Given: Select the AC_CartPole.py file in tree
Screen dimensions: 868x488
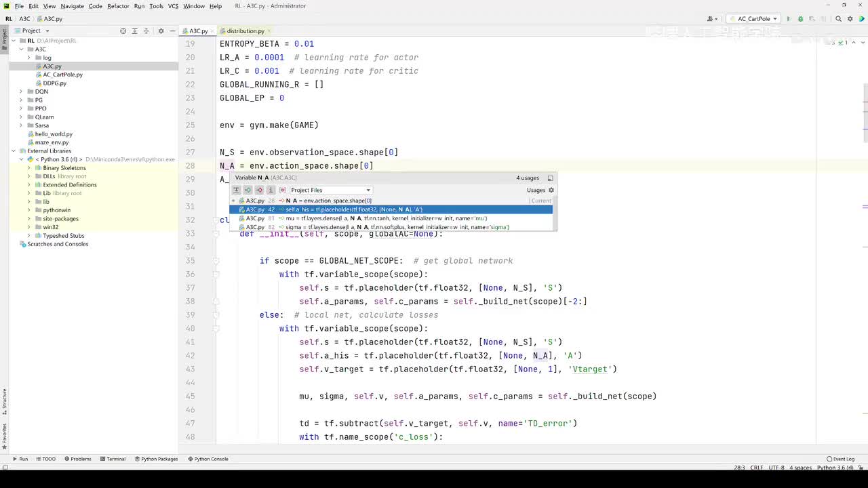Looking at the screenshot, I should coord(62,75).
